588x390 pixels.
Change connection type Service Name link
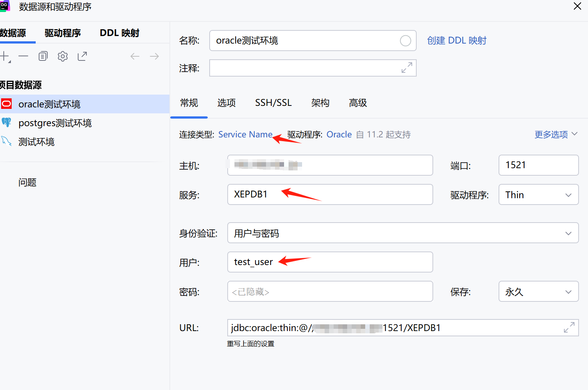pos(245,134)
